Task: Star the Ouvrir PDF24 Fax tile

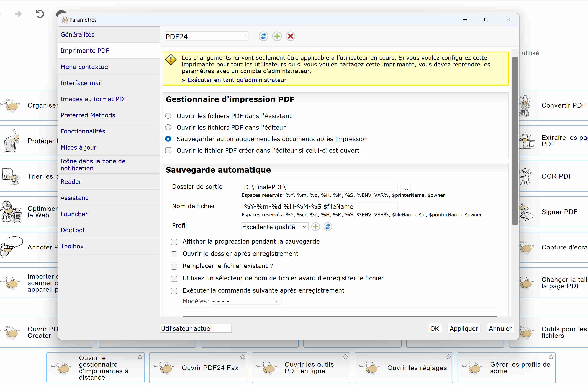Action: (243, 357)
